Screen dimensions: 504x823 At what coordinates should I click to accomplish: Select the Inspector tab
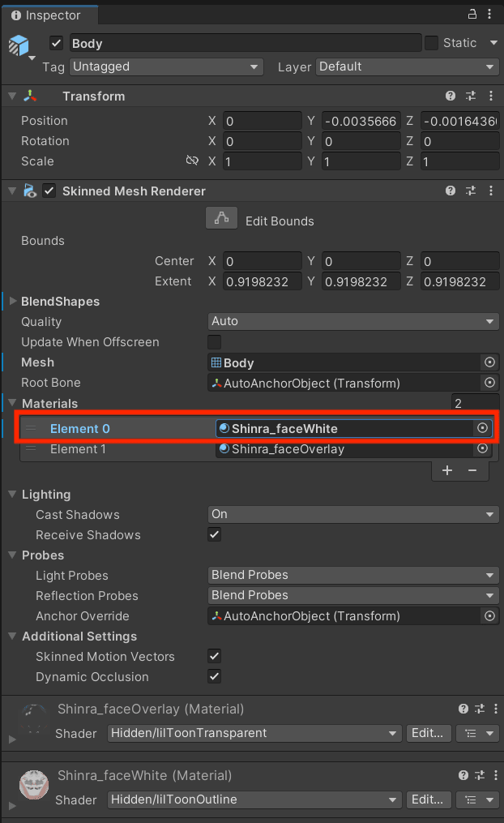tap(49, 15)
